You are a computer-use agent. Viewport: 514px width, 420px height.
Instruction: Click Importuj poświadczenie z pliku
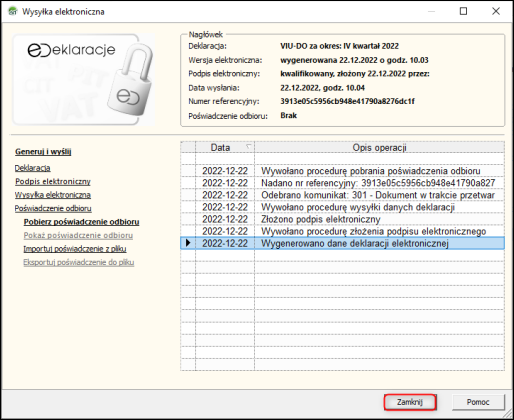click(x=75, y=249)
